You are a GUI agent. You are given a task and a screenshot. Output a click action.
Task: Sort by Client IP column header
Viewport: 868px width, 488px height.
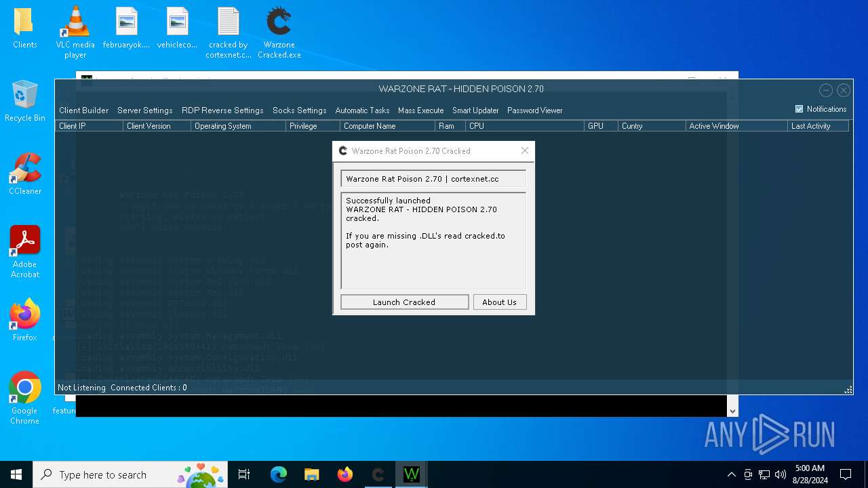pyautogui.click(x=90, y=126)
